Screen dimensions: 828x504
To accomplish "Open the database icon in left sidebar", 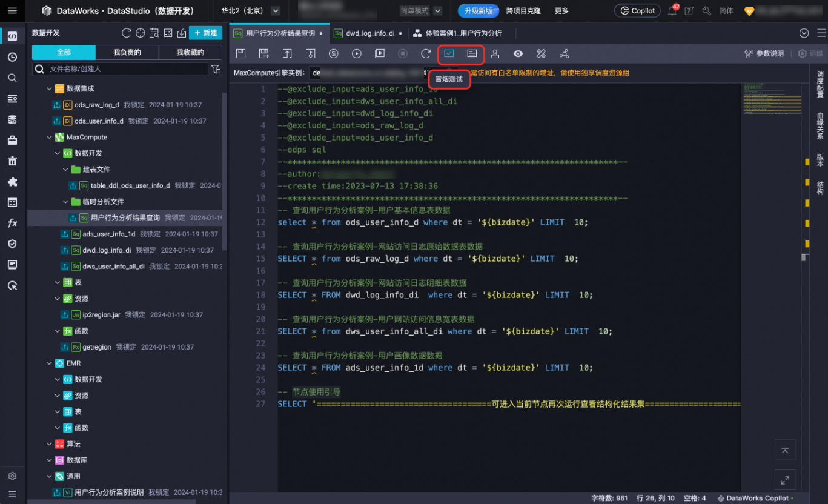I will click(x=12, y=119).
